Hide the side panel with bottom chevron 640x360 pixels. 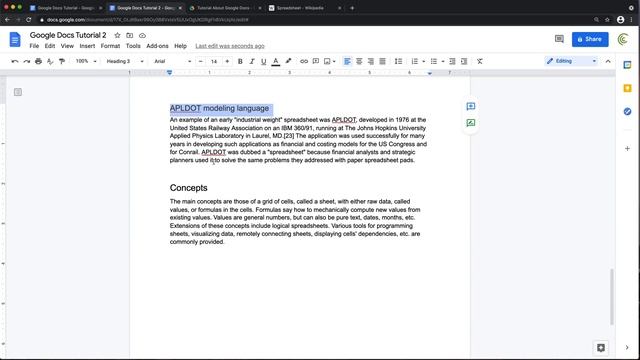click(627, 348)
